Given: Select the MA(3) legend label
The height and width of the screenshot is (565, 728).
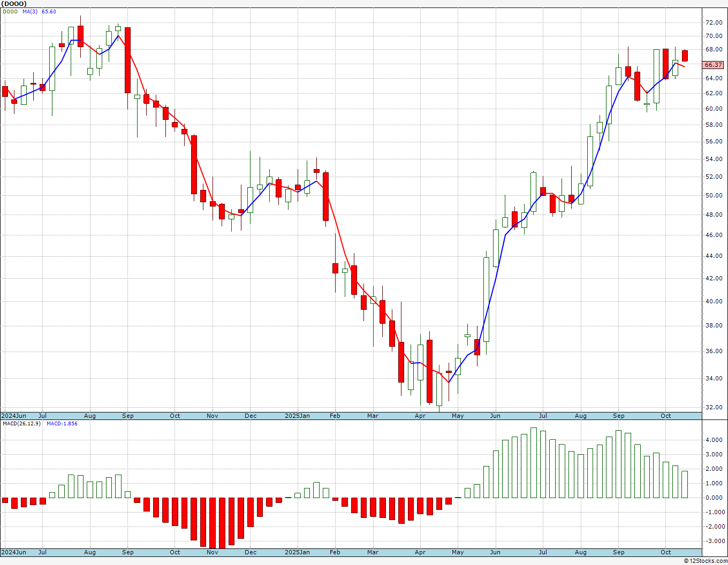Looking at the screenshot, I should coord(30,11).
